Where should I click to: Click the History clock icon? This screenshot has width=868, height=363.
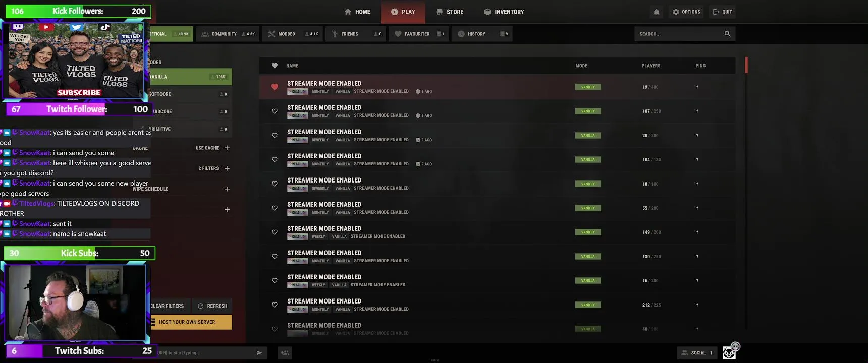[461, 34]
